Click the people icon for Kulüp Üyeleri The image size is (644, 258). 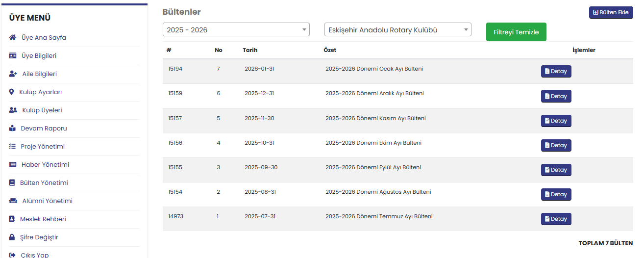pyautogui.click(x=13, y=110)
